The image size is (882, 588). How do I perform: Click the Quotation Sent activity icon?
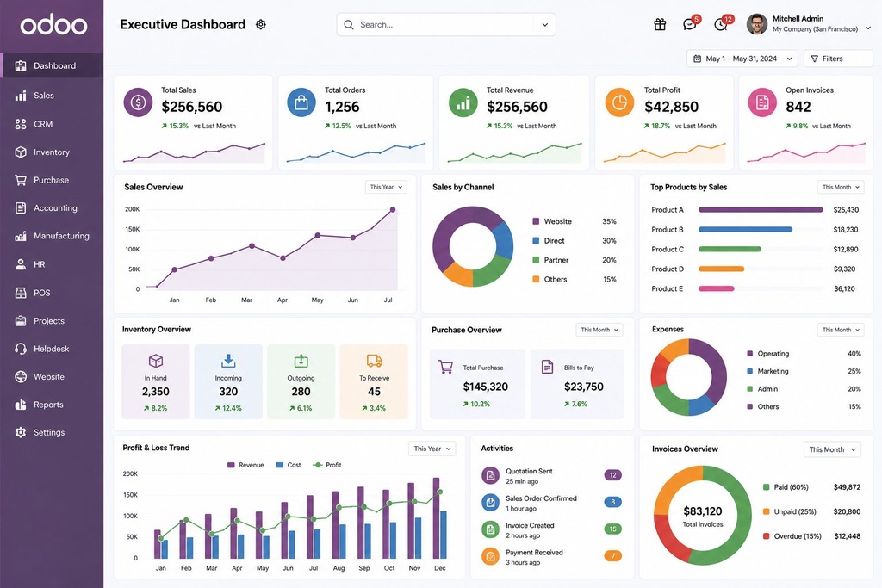(x=490, y=475)
